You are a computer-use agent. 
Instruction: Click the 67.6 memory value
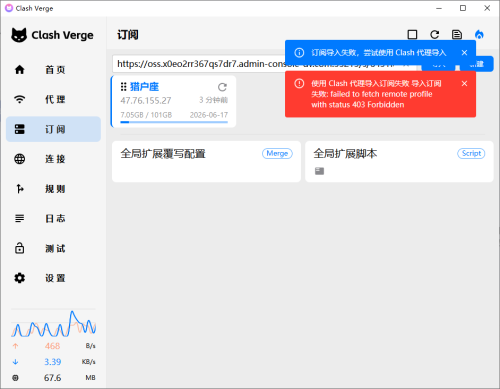pyautogui.click(x=52, y=378)
